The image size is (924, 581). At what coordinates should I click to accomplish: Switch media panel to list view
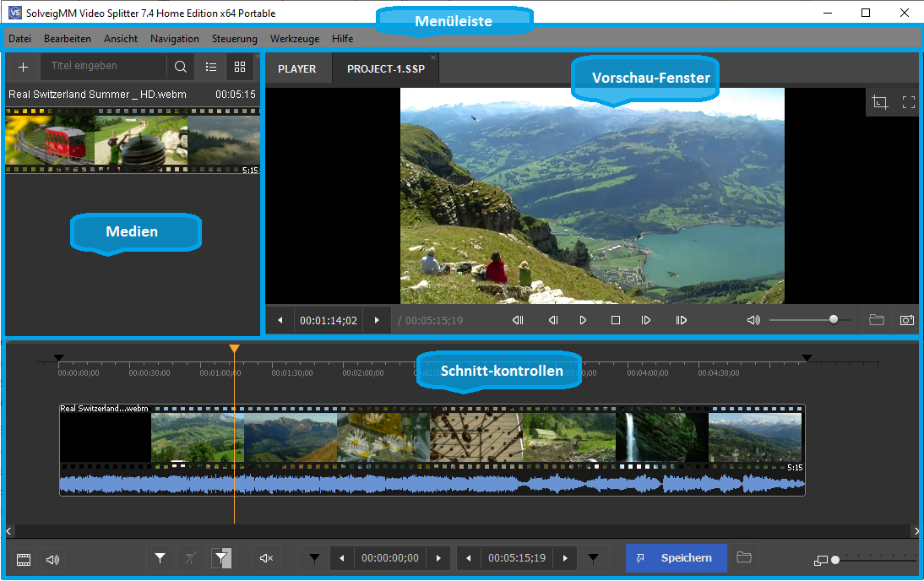tap(211, 68)
